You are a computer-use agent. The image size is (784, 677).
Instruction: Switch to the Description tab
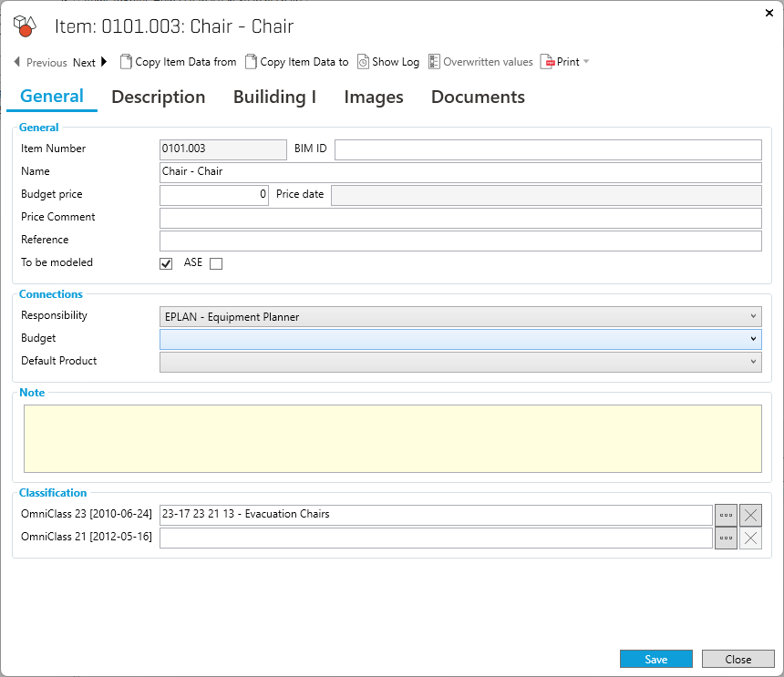[x=159, y=97]
